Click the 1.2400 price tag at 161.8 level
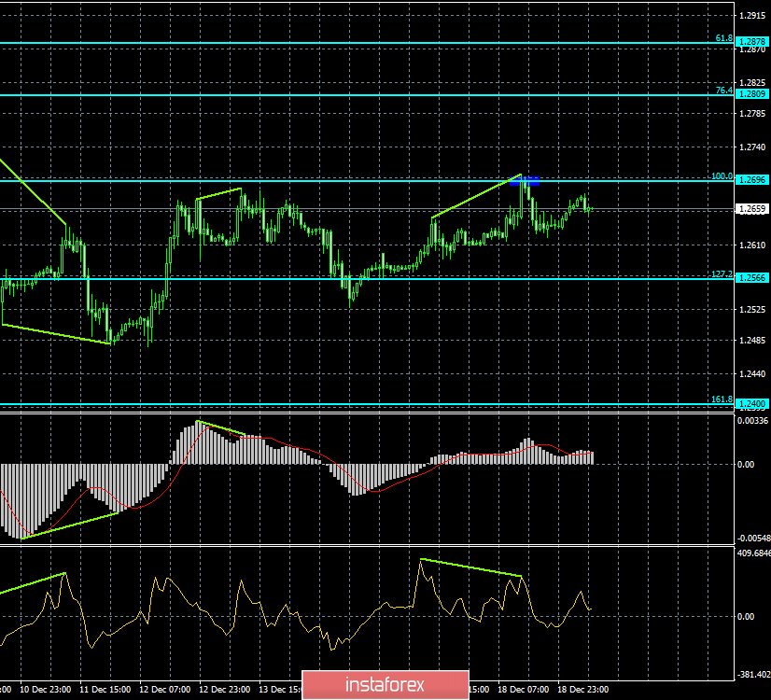This screenshot has height=700, width=771. (x=752, y=403)
